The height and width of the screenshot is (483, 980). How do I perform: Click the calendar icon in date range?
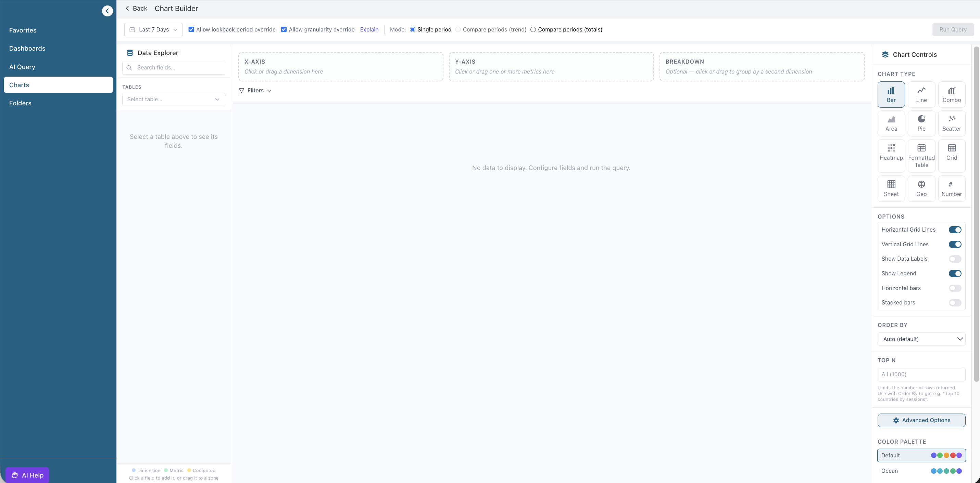[x=133, y=30]
